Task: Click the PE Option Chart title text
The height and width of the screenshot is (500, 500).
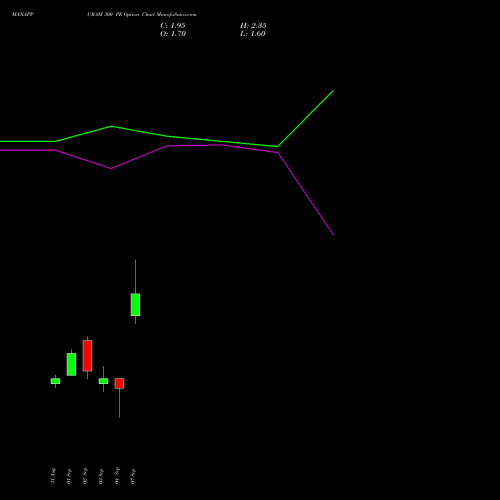Action: (x=135, y=15)
